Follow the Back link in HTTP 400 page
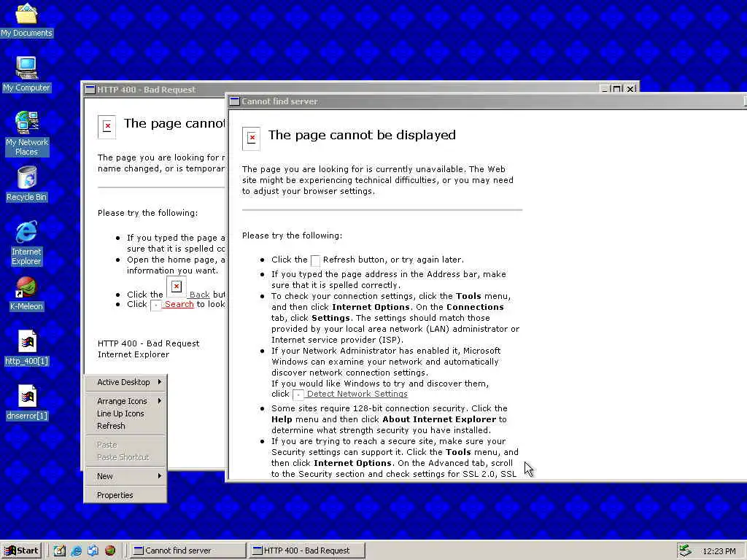 [x=200, y=295]
